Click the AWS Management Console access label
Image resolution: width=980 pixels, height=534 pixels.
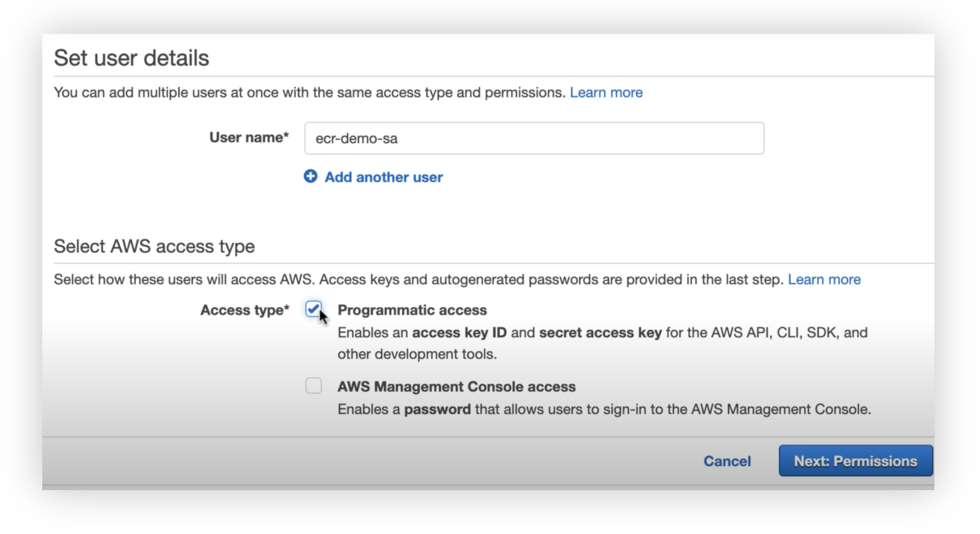point(457,386)
